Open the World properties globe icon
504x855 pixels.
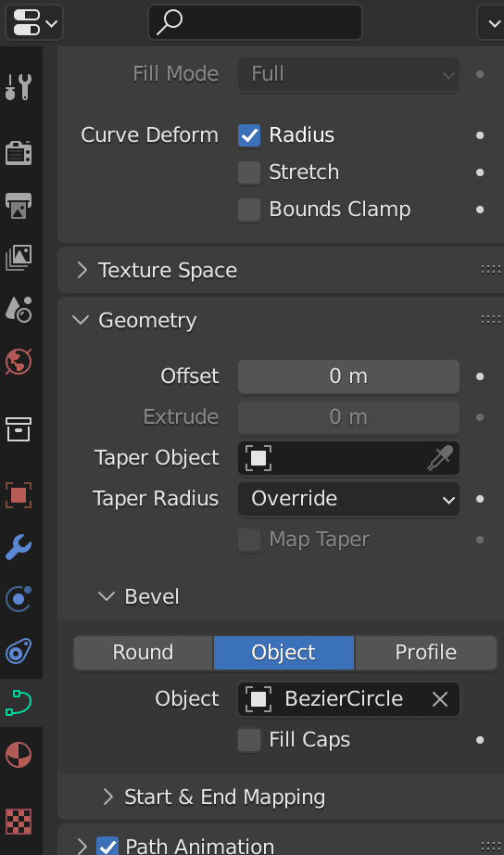coord(19,362)
